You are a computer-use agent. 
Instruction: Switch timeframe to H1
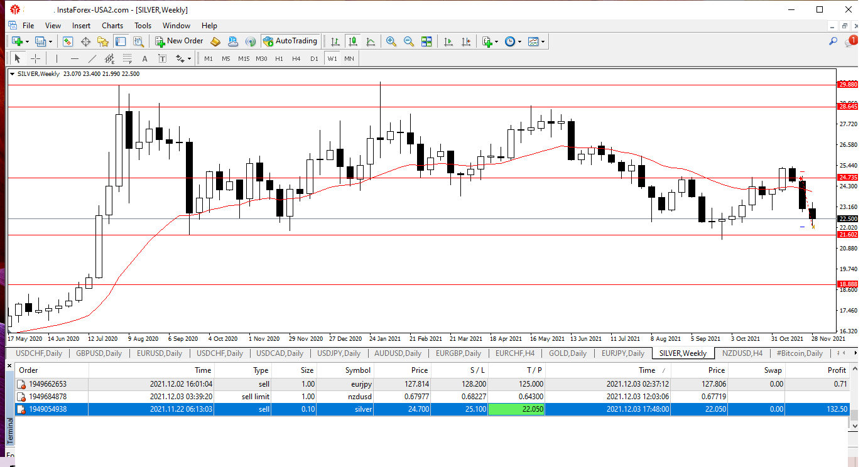click(x=279, y=58)
